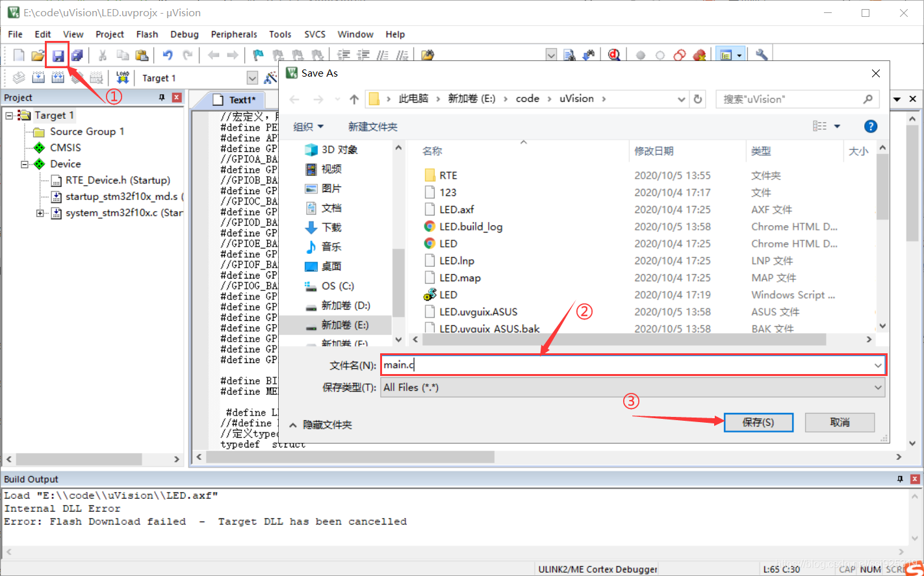Switch to the Text1* editor tab
The height and width of the screenshot is (576, 924).
[x=240, y=100]
